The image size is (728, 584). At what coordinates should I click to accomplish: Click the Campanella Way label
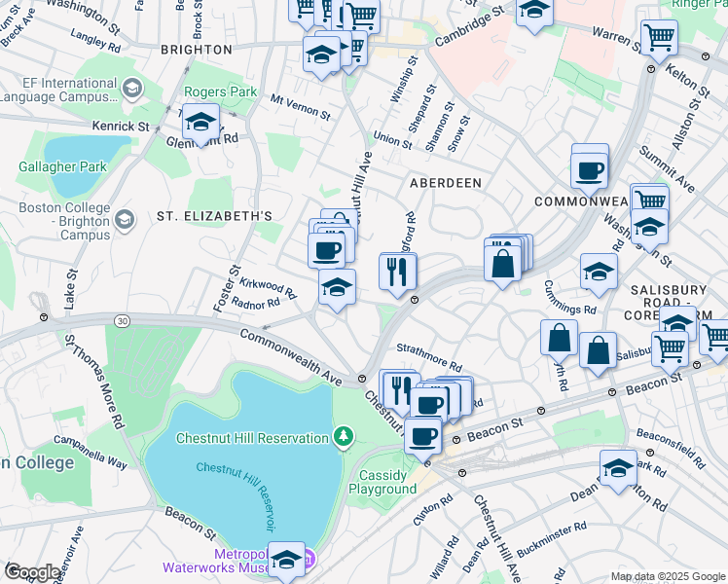coord(91,453)
